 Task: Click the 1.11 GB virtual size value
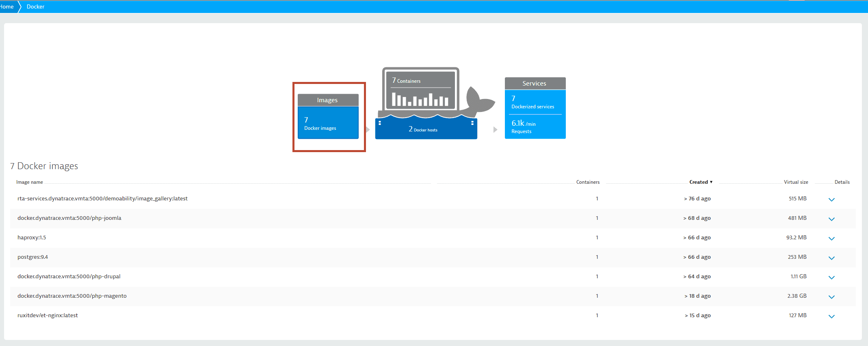pyautogui.click(x=799, y=276)
